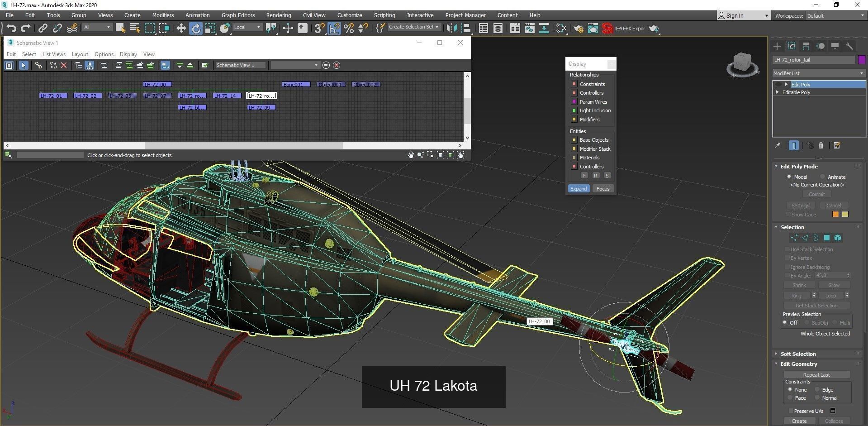Click the Mirror tool icon
The width and height of the screenshot is (868, 426).
(451, 29)
